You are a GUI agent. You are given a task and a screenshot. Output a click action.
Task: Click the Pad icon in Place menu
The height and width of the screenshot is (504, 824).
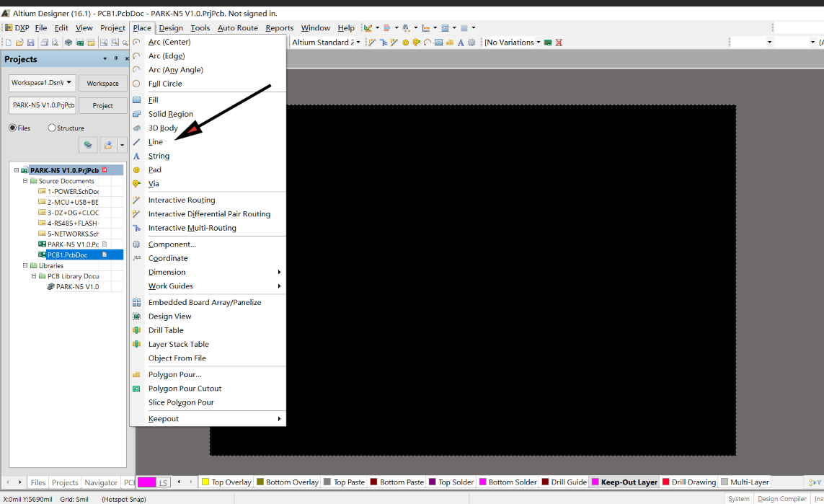point(137,169)
